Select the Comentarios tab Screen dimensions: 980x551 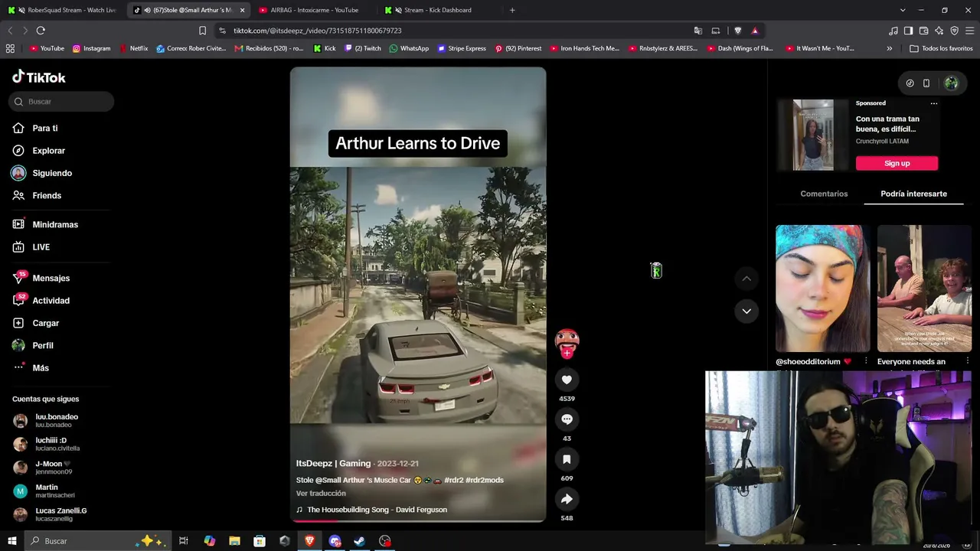coord(824,194)
